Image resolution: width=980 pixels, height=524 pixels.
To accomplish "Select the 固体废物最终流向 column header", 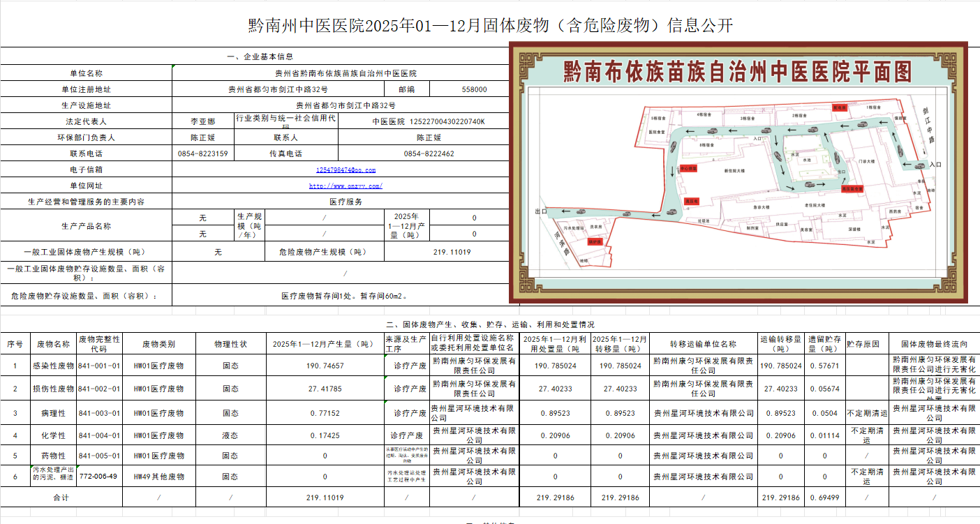I will (x=935, y=344).
